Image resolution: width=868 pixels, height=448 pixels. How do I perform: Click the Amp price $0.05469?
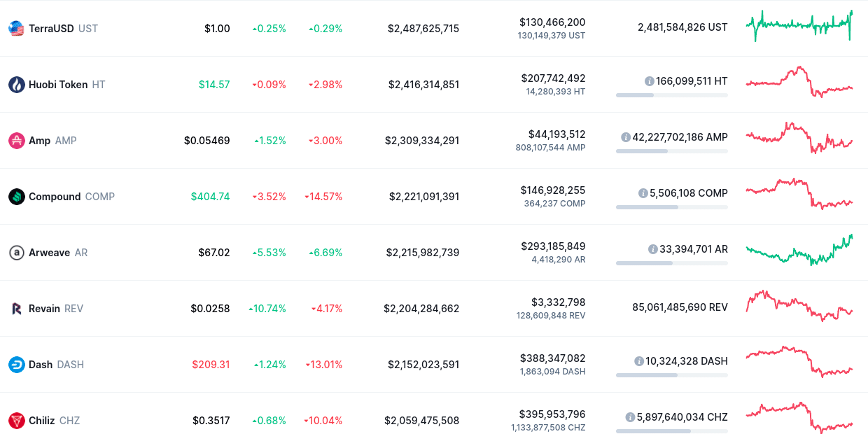207,141
